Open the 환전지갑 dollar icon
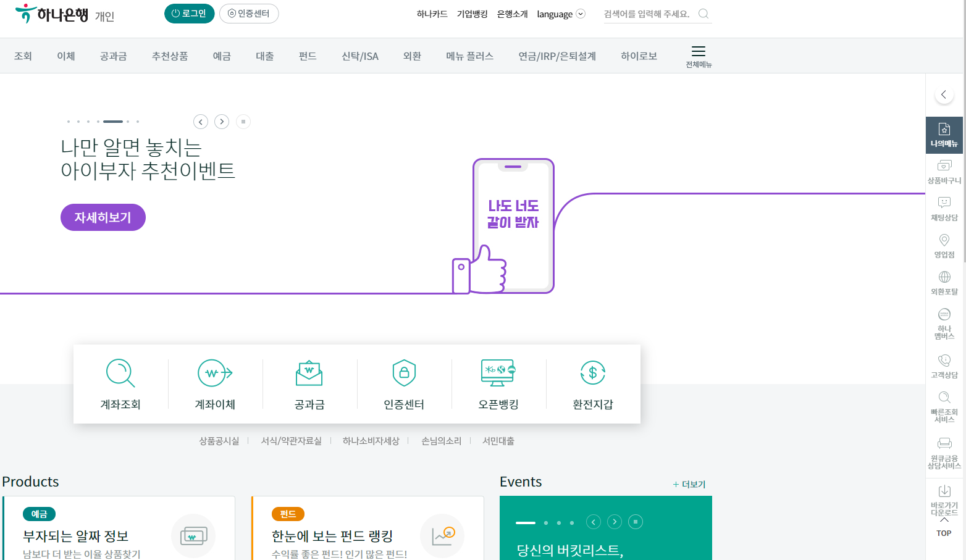 point(593,373)
